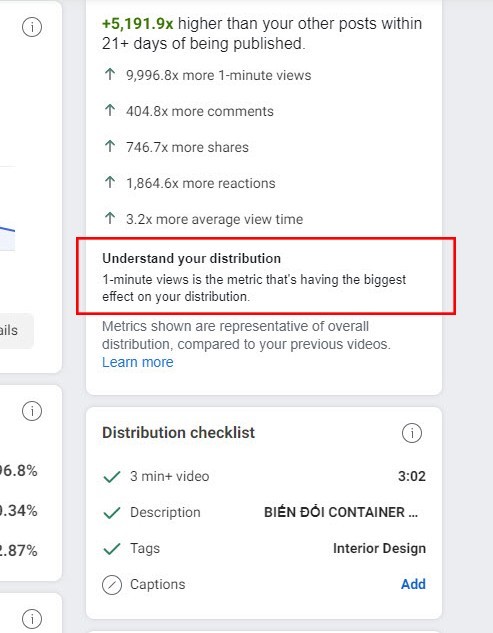Click the info icon on the bottom-left card

[x=32, y=618]
